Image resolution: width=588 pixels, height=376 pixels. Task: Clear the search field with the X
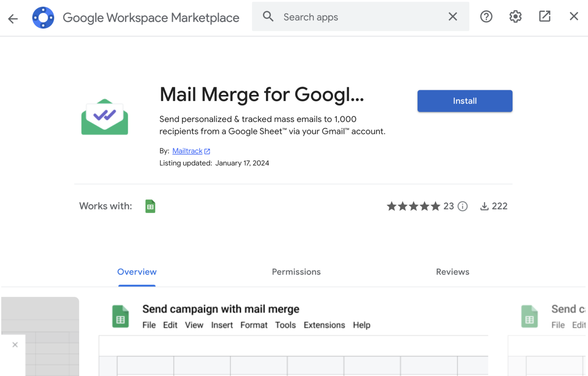[452, 16]
